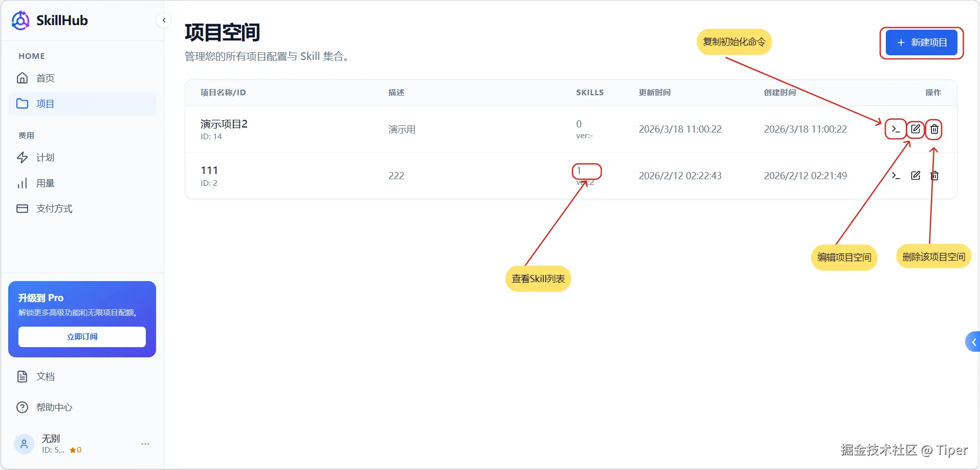Image resolution: width=980 pixels, height=470 pixels.
Task: Edit the project named 111
Action: pos(916,176)
